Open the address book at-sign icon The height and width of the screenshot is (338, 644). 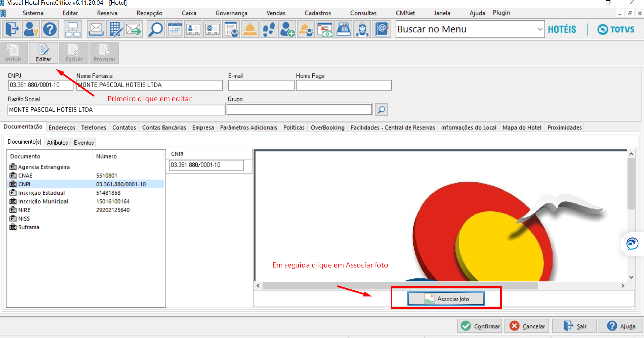coord(382,29)
